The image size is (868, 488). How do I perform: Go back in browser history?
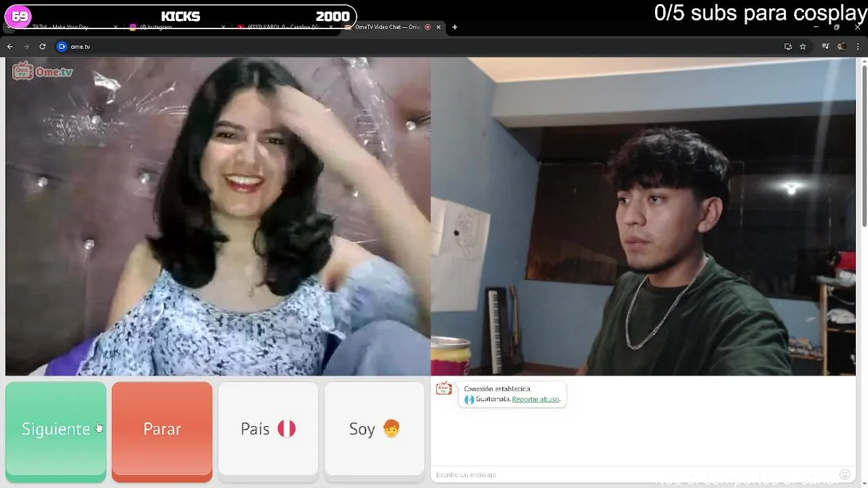[x=9, y=47]
